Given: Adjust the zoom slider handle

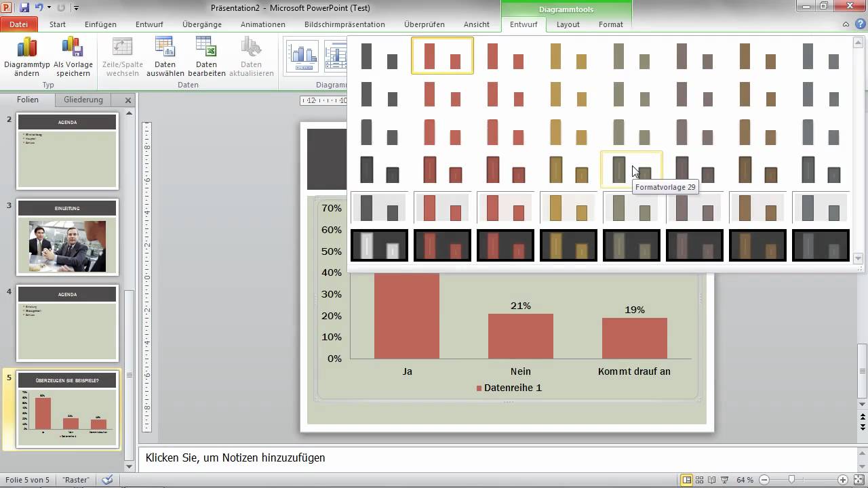Looking at the screenshot, I should (x=791, y=480).
